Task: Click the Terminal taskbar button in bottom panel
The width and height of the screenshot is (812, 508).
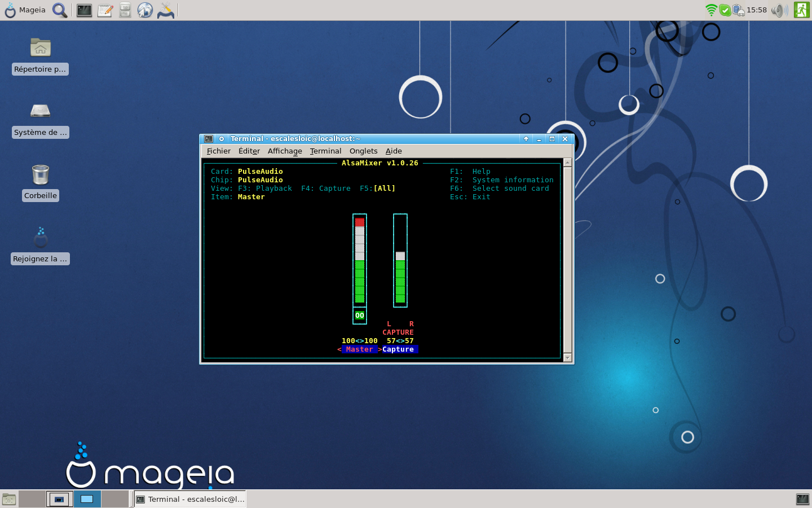Action: pyautogui.click(x=190, y=499)
